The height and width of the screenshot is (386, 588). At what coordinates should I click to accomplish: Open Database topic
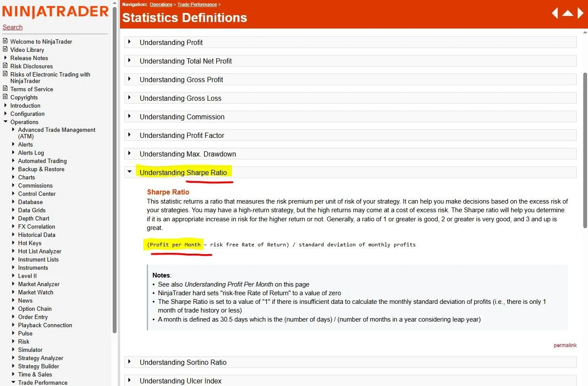pos(30,202)
